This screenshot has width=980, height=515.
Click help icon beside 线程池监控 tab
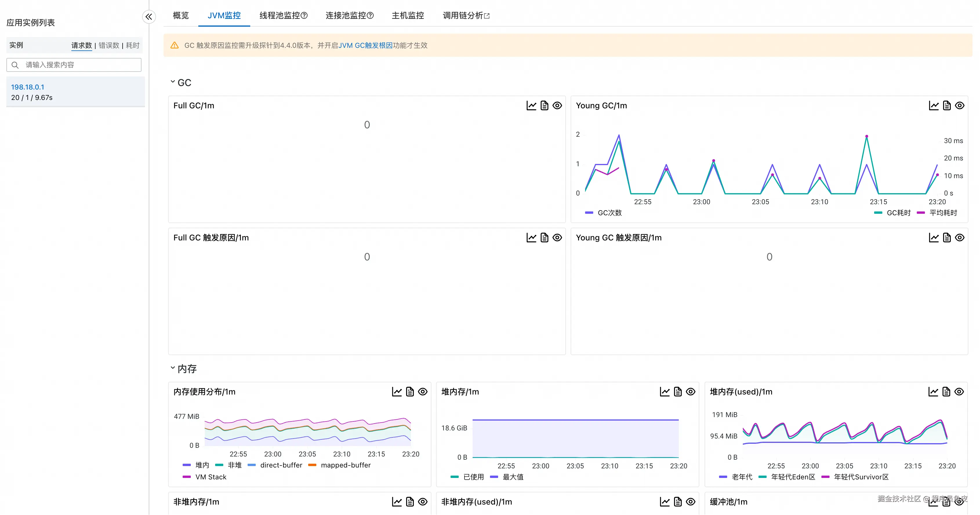pos(304,16)
